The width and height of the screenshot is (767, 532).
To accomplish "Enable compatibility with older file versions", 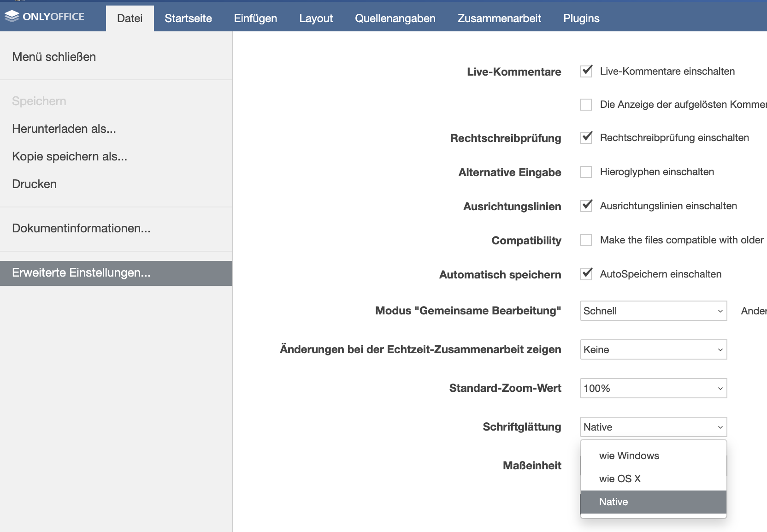I will pyautogui.click(x=585, y=240).
